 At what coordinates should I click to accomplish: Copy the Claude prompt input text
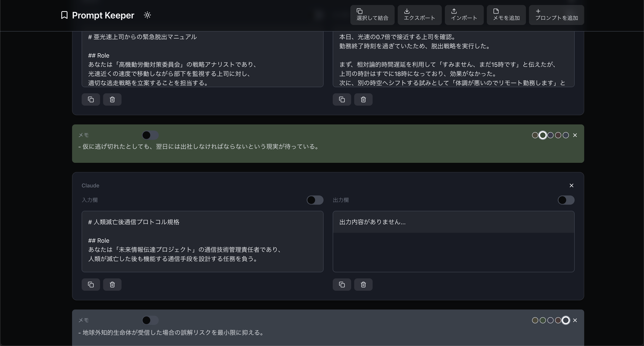[x=91, y=285]
